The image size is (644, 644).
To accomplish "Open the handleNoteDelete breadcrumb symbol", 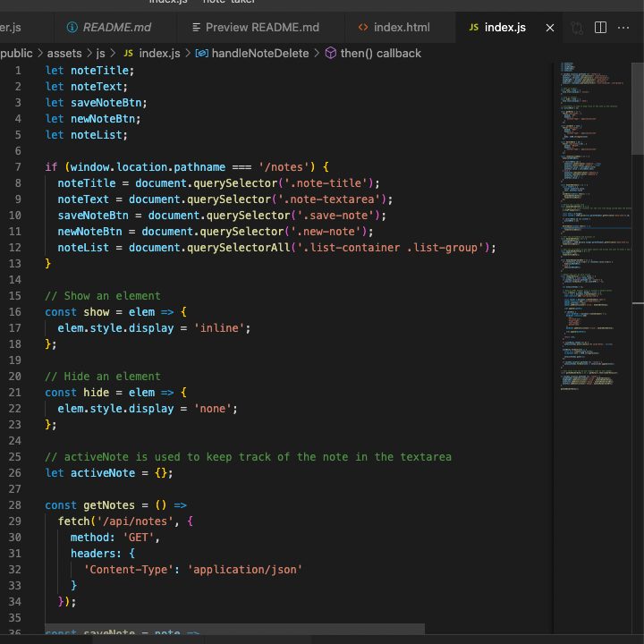I will tap(260, 54).
